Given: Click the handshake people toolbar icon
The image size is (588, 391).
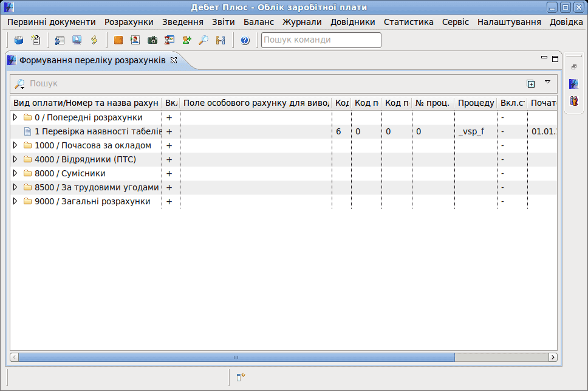Looking at the screenshot, I should (x=220, y=40).
